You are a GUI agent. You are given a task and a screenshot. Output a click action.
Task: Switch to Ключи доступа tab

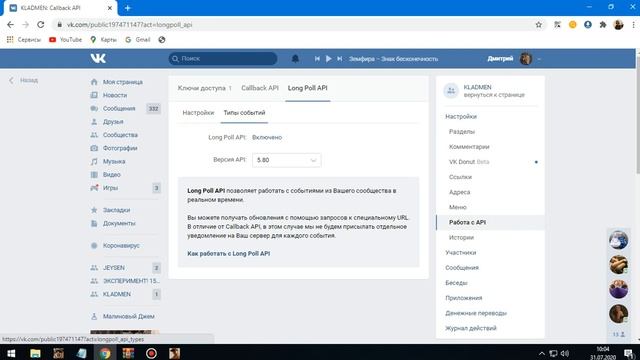pos(204,88)
